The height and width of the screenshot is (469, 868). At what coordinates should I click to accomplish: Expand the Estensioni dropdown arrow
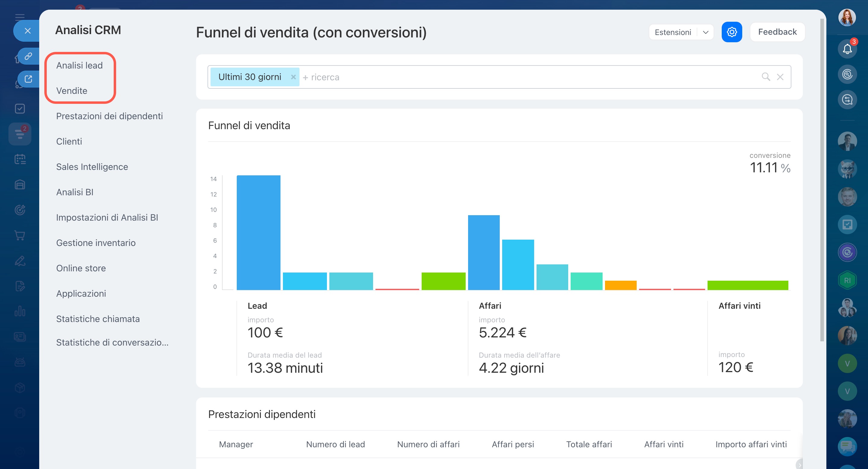pyautogui.click(x=705, y=32)
